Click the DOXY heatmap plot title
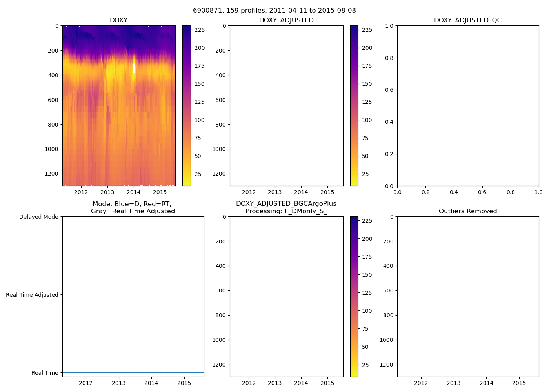The height and width of the screenshot is (392, 549). [x=118, y=20]
